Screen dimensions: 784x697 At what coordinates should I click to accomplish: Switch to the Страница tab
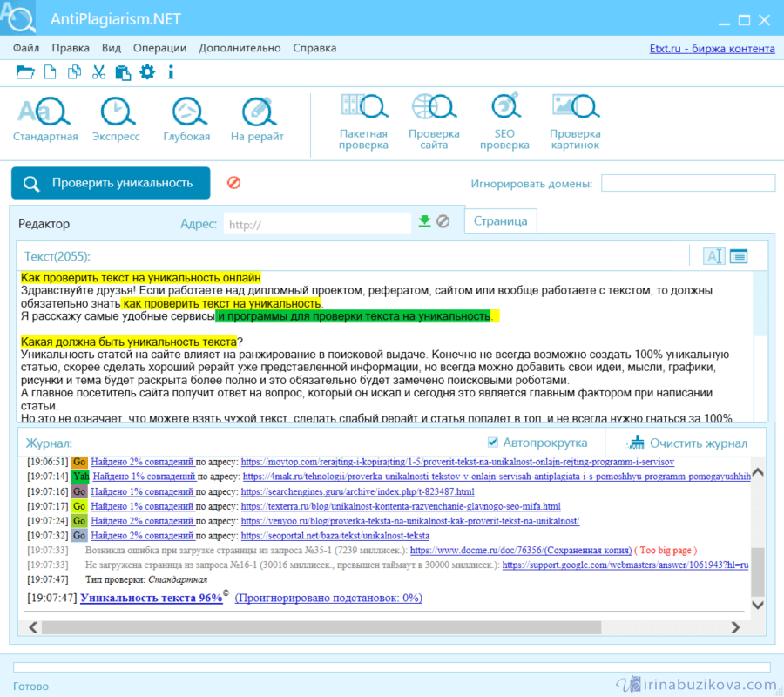pyautogui.click(x=500, y=220)
